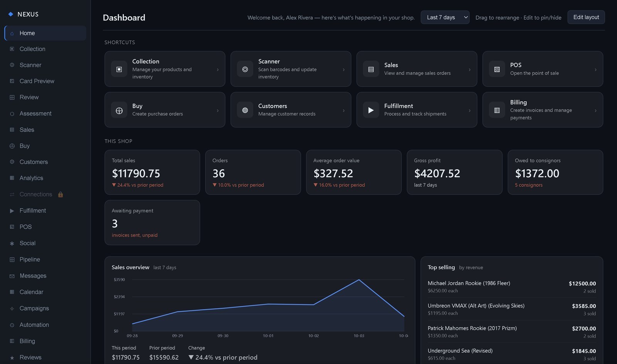Click the Total sales stat card
The width and height of the screenshot is (617, 364).
(x=152, y=172)
